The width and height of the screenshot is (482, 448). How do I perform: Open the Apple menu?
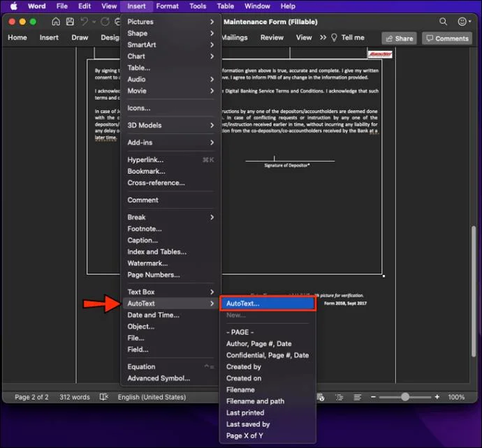14,6
